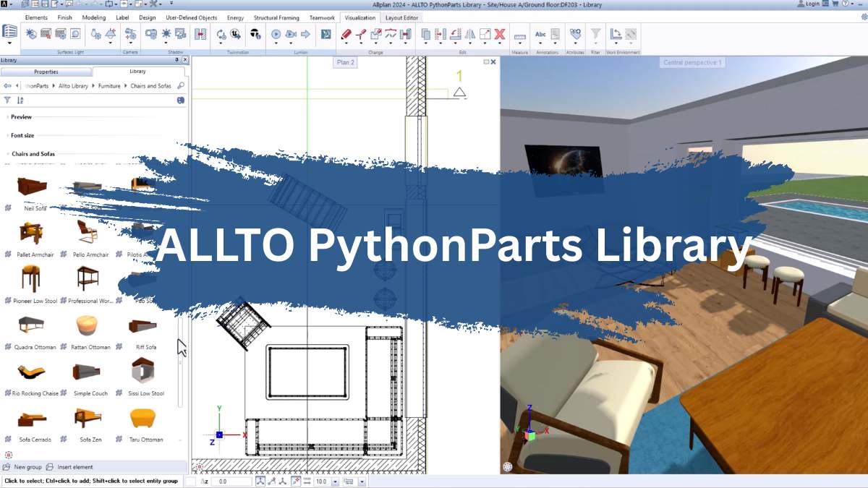Click the Attributes tag icon
The width and height of the screenshot is (868, 488).
click(574, 33)
